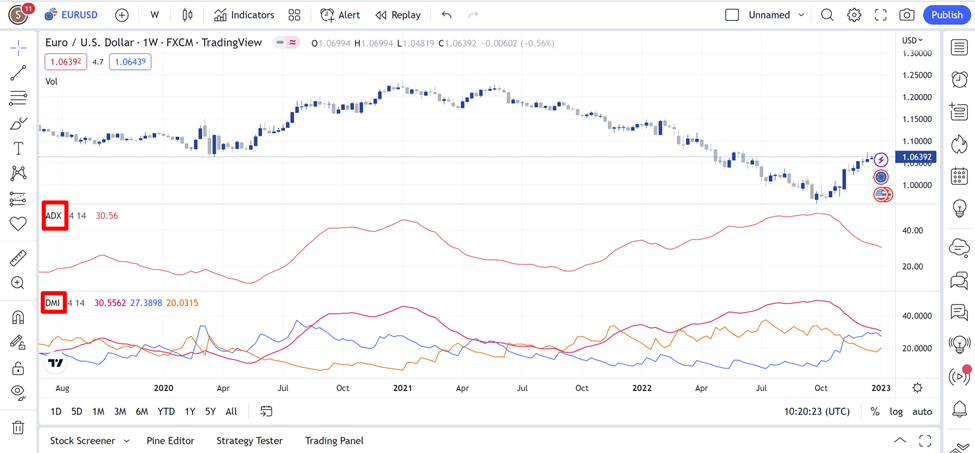The height and width of the screenshot is (453, 975).
Task: Start bar Replay mode
Action: click(399, 14)
